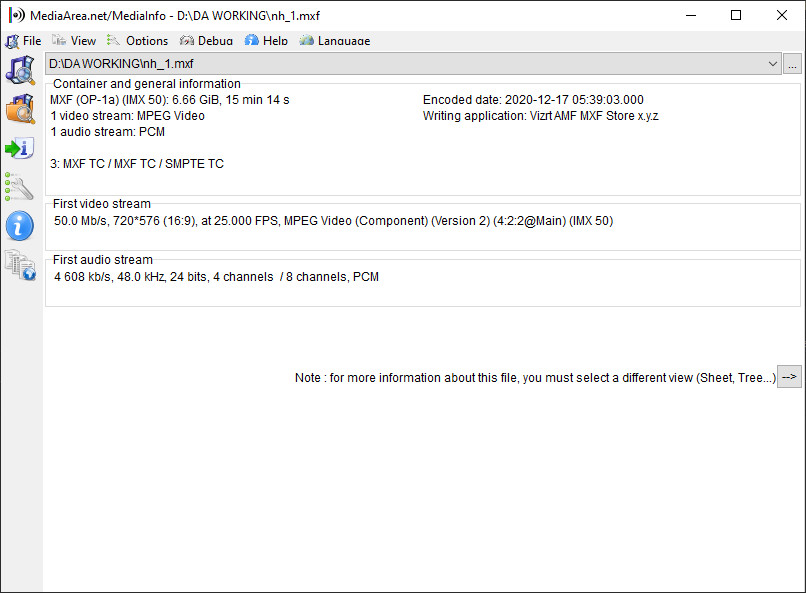Click the 'Container and general information' heading

coord(146,84)
